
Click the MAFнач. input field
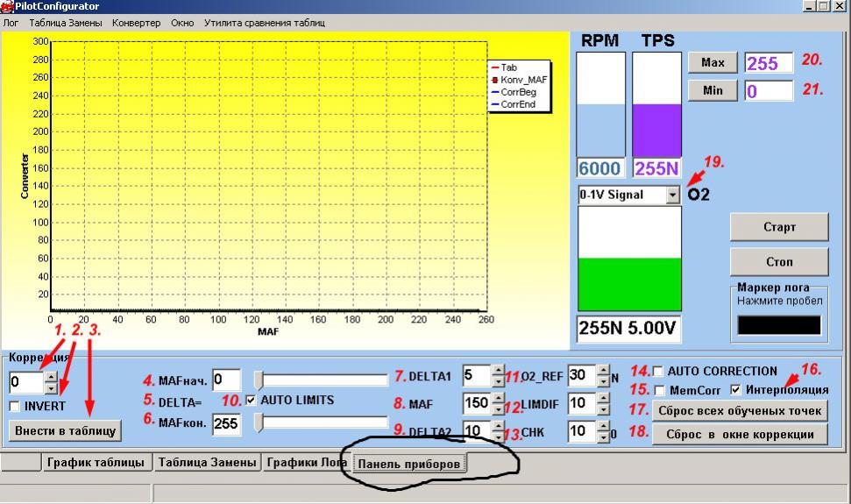(x=226, y=380)
